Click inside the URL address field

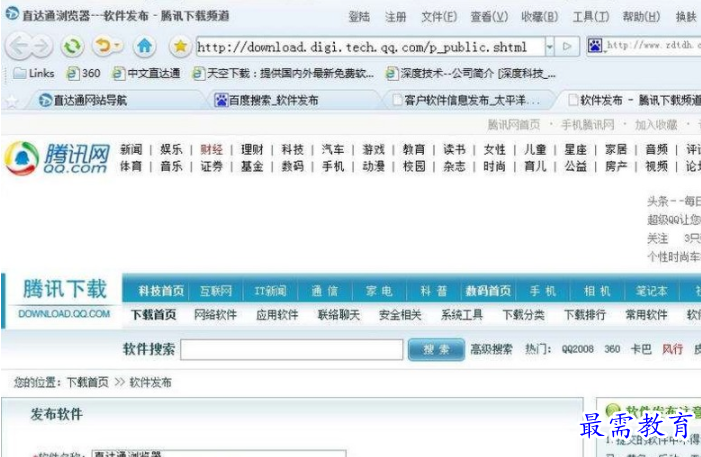pos(370,47)
